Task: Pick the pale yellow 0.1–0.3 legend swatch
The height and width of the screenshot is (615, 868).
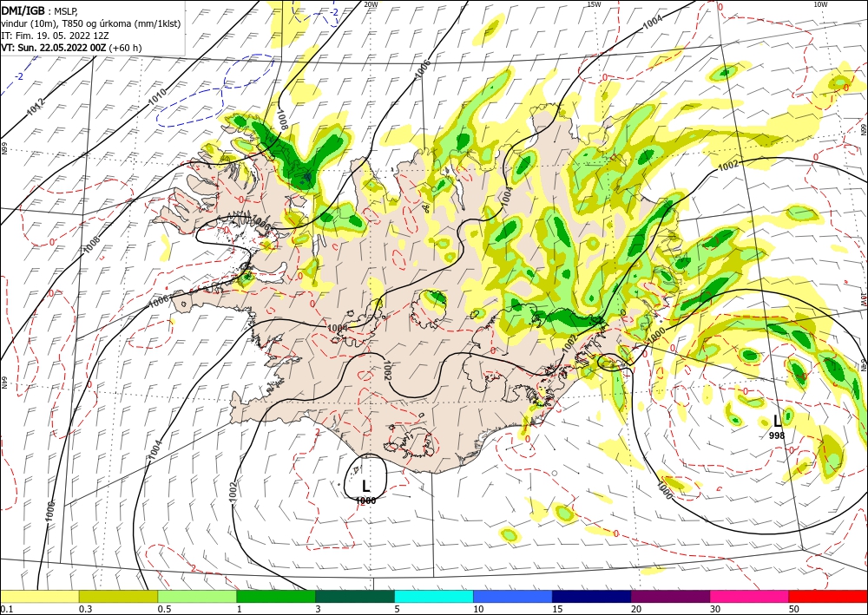Action: [x=39, y=596]
